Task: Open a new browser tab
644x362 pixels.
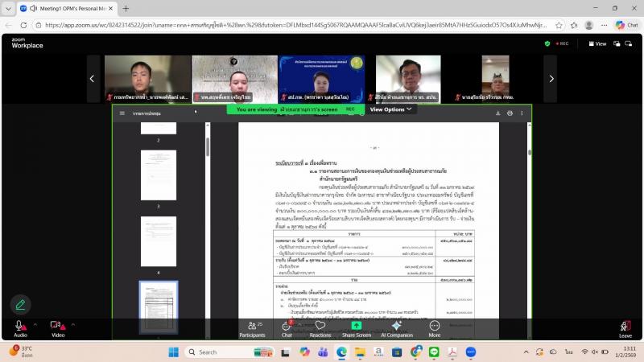Action: [126, 8]
